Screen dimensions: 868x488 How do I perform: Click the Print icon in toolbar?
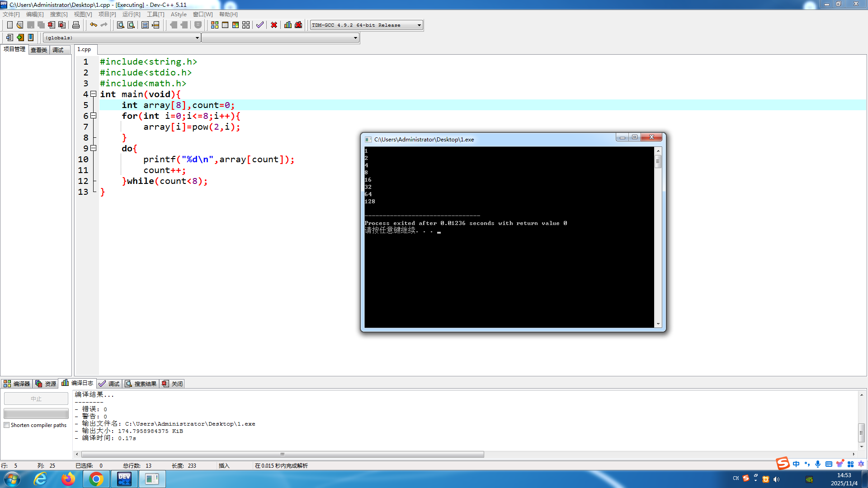(76, 25)
